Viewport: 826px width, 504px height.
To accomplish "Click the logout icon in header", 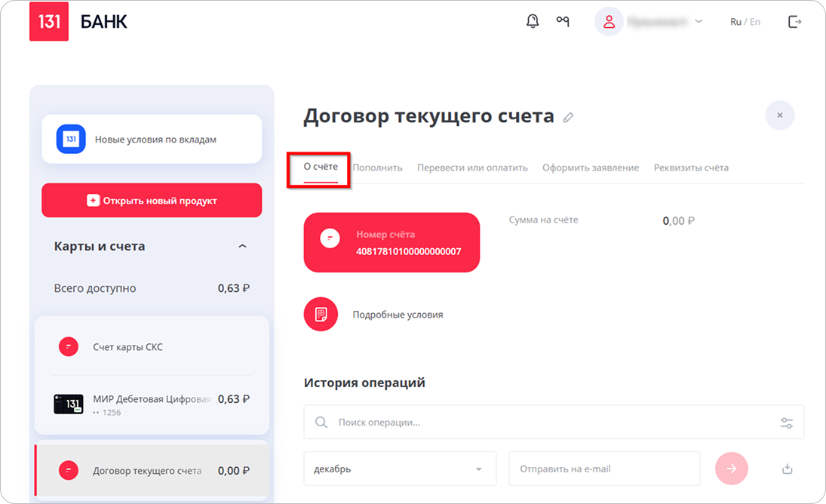I will click(794, 21).
